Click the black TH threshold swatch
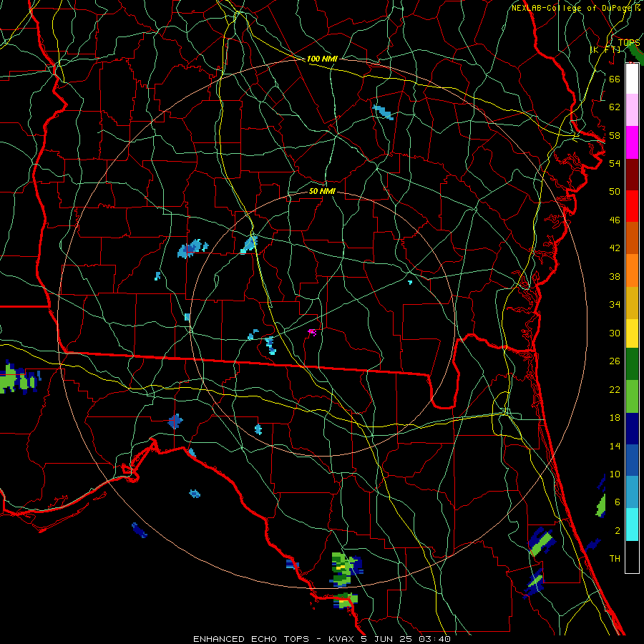This screenshot has height=644, width=644. coord(632,557)
